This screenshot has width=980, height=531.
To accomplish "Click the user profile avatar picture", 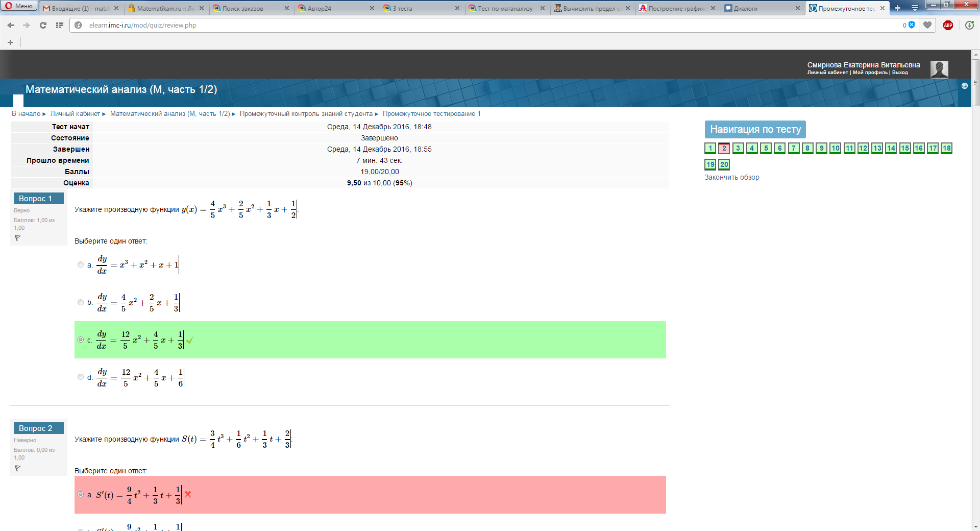I will (x=939, y=68).
